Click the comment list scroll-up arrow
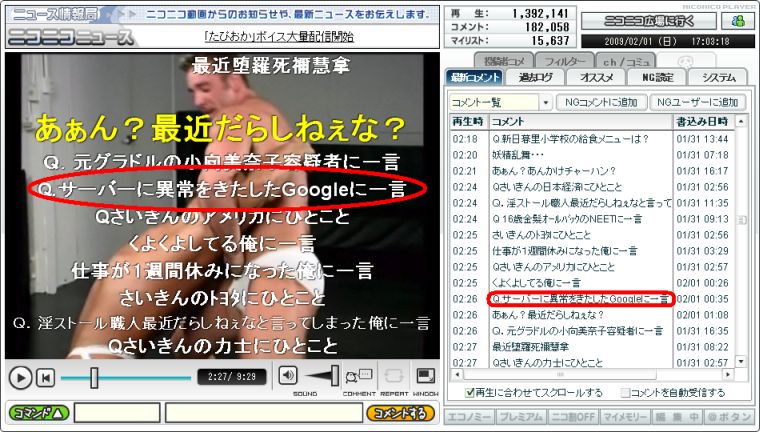Image resolution: width=760 pixels, height=432 pixels. click(741, 121)
